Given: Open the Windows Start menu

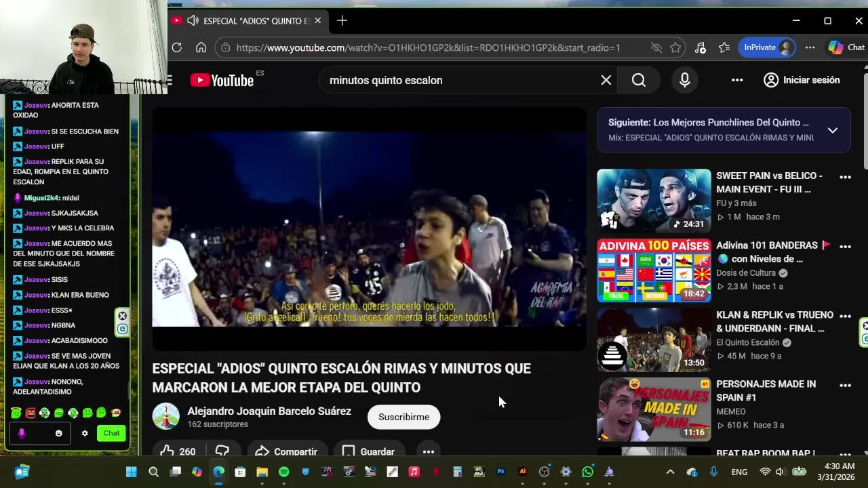Looking at the screenshot, I should coord(132,472).
